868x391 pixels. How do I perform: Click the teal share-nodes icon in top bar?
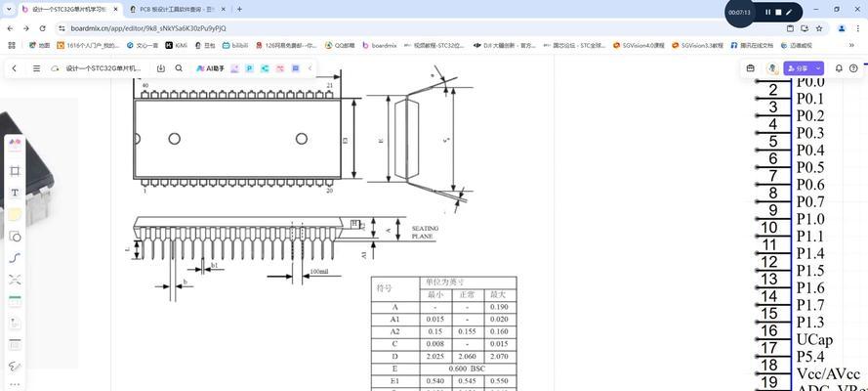coord(265,68)
